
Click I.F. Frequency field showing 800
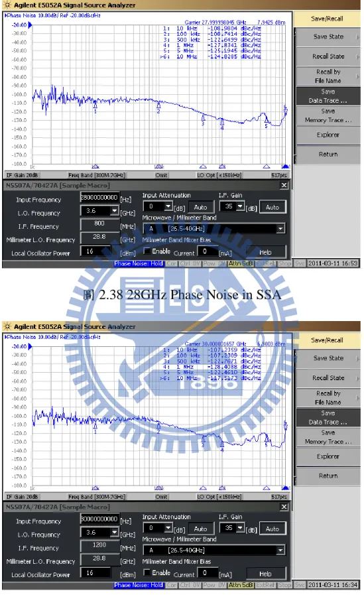(99, 224)
